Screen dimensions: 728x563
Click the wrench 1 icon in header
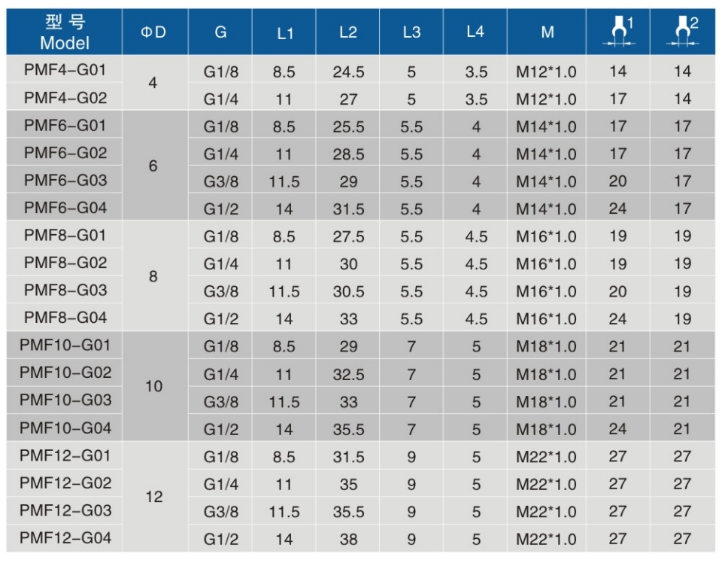pyautogui.click(x=618, y=32)
